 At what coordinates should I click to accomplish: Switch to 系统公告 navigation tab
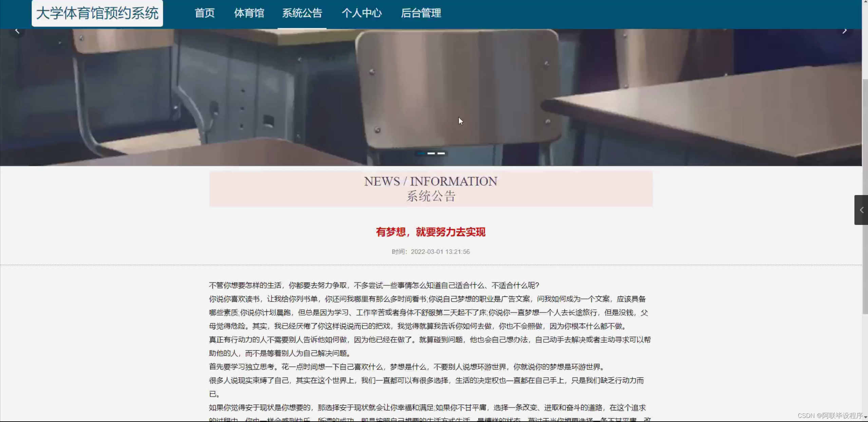coord(302,13)
